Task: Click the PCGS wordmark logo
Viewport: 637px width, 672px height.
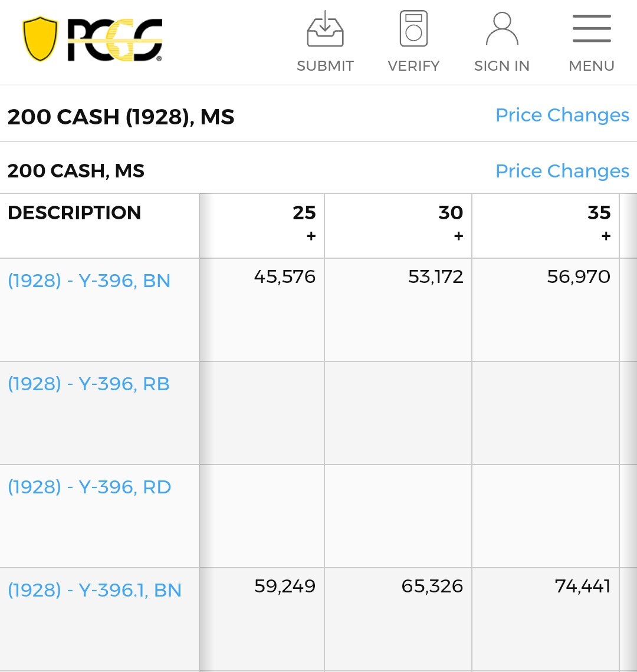Action: [114, 40]
